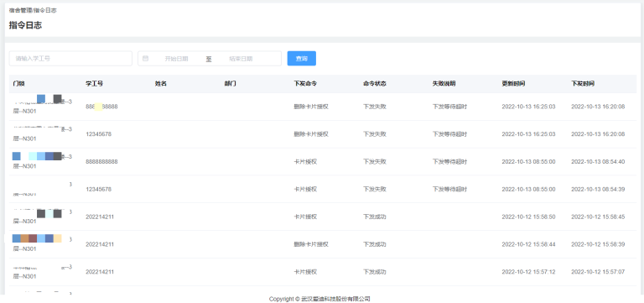Click 下发成功 status at 15:57:12 row
Viewport: 644px width, 303px height.
tap(375, 272)
